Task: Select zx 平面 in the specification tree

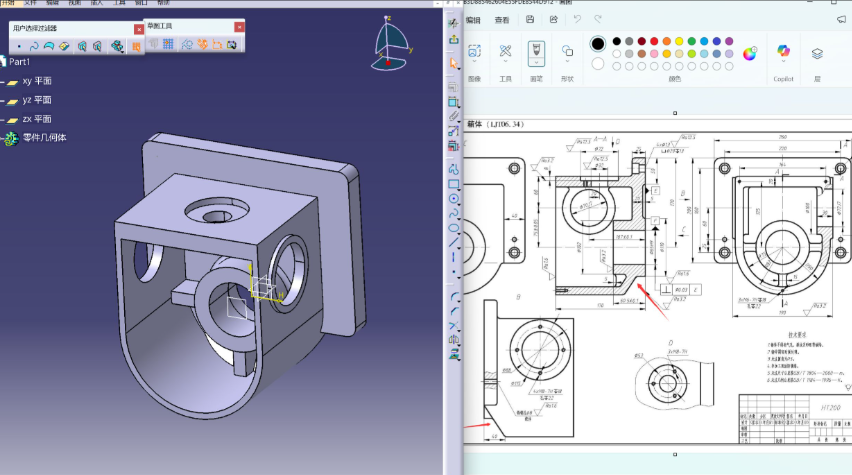Action: (x=37, y=119)
